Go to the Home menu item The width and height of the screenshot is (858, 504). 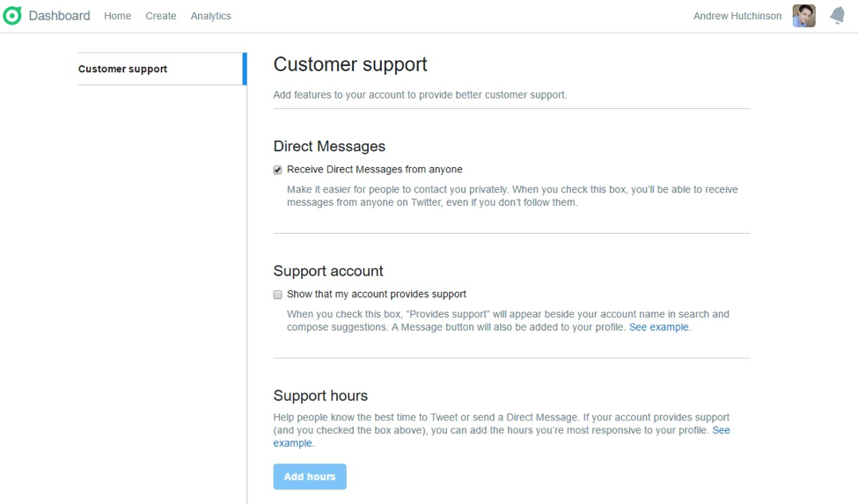(117, 16)
